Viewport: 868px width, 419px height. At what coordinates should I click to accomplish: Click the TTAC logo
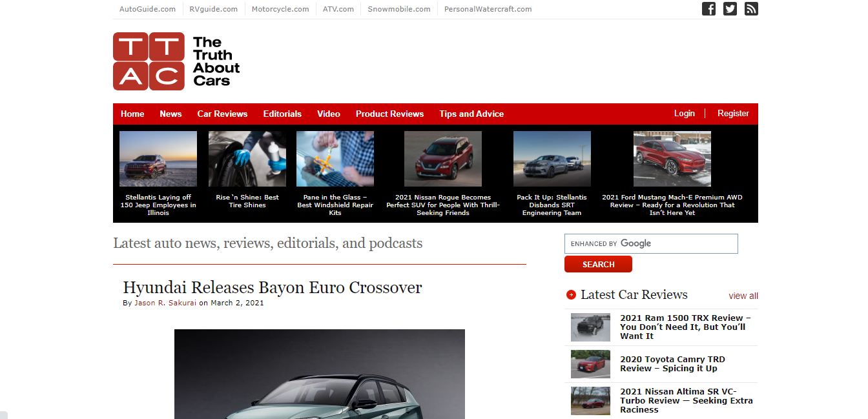pos(176,61)
